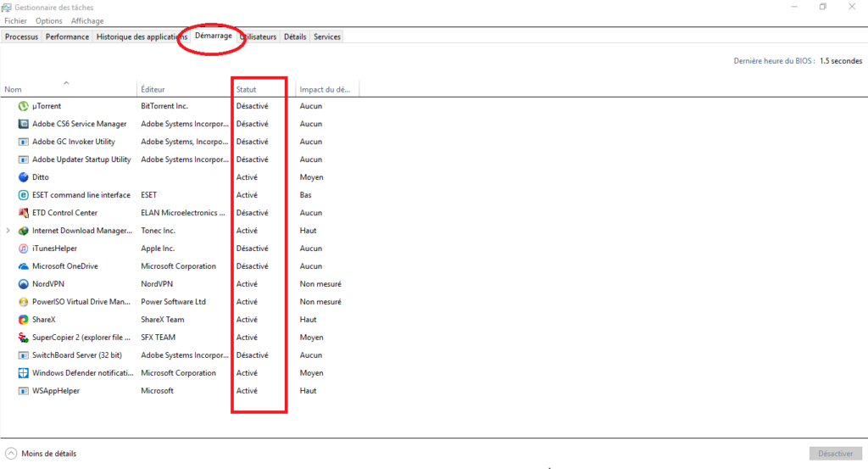
Task: Open the Options menu
Action: pyautogui.click(x=48, y=20)
